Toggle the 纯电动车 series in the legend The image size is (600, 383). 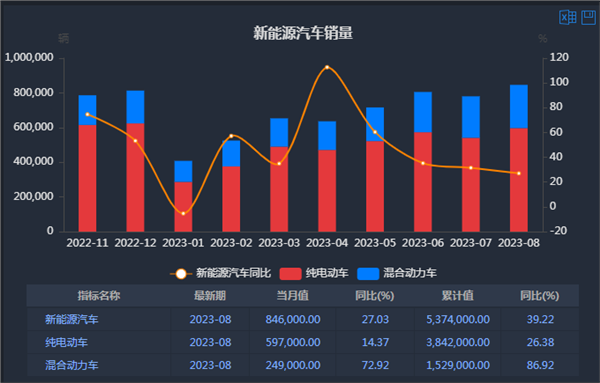click(x=314, y=273)
